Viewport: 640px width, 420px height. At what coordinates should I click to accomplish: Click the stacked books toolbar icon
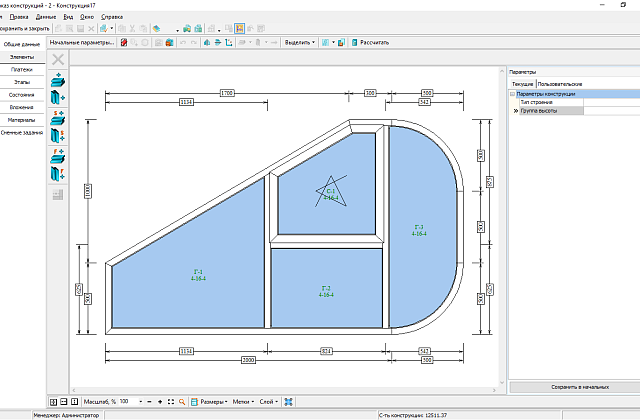click(156, 29)
